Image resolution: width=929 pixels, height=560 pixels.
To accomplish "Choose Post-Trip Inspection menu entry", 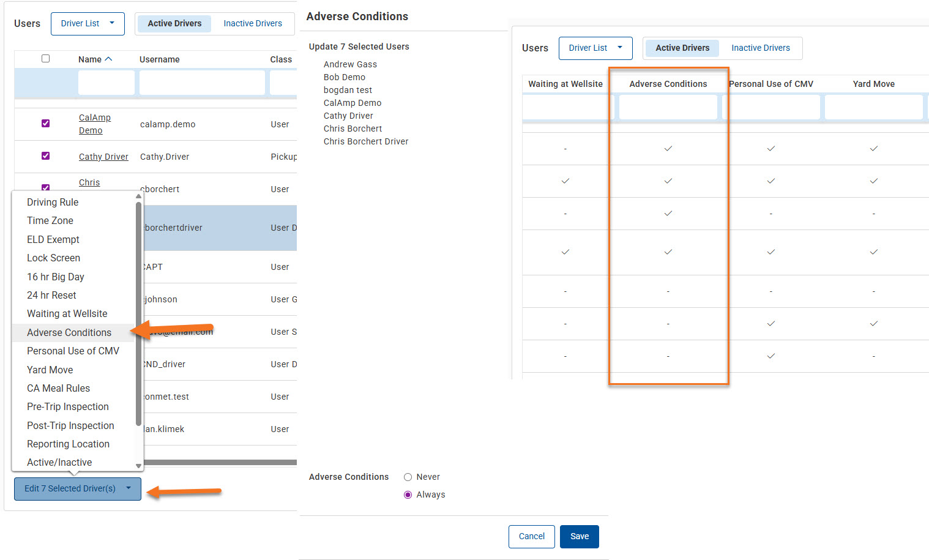I will point(70,425).
